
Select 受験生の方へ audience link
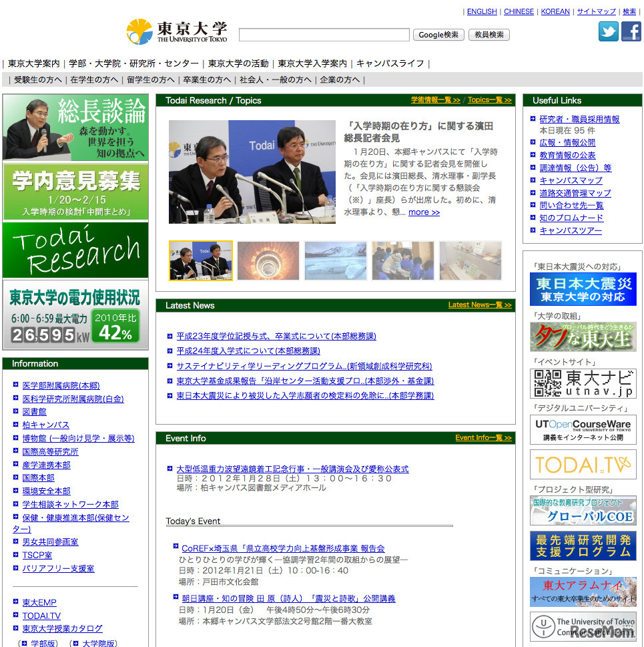click(37, 80)
